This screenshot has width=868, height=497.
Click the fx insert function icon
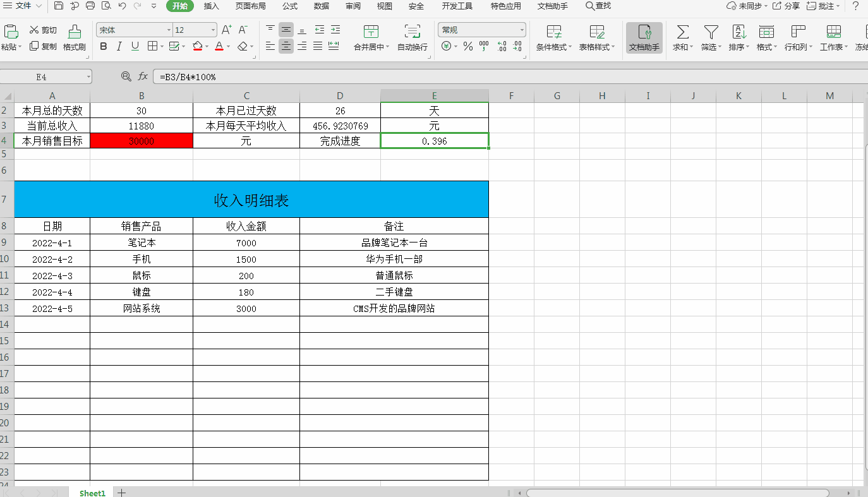[x=143, y=76]
